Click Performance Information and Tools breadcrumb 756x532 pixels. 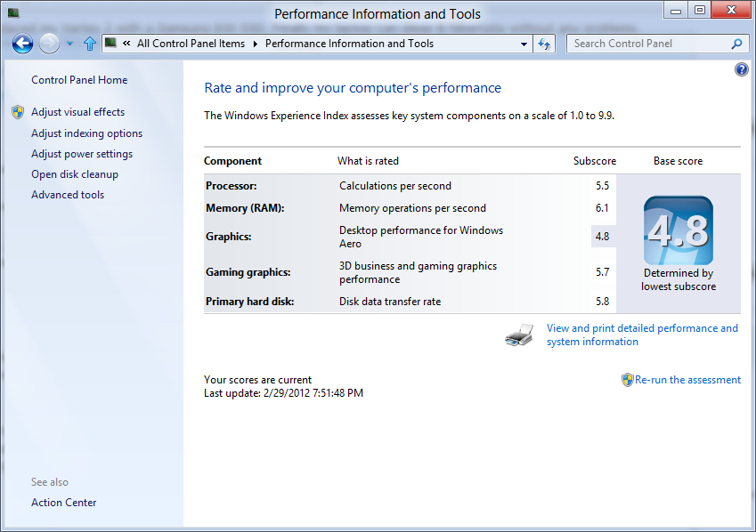pyautogui.click(x=350, y=44)
